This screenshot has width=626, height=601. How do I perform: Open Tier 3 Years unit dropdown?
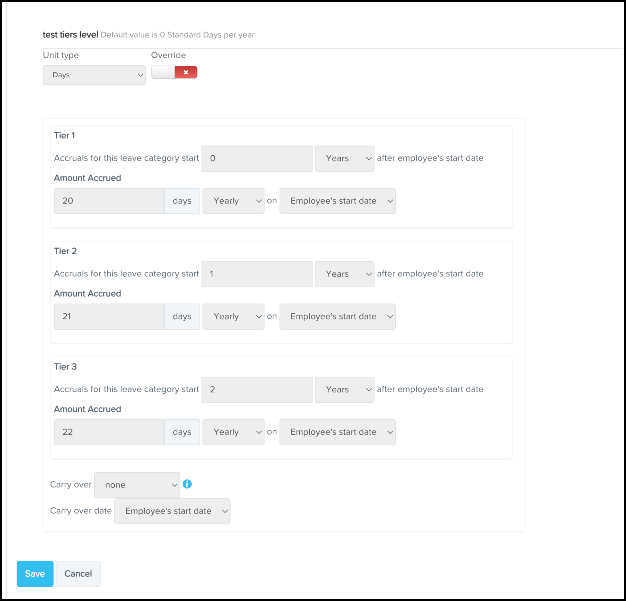pyautogui.click(x=344, y=389)
